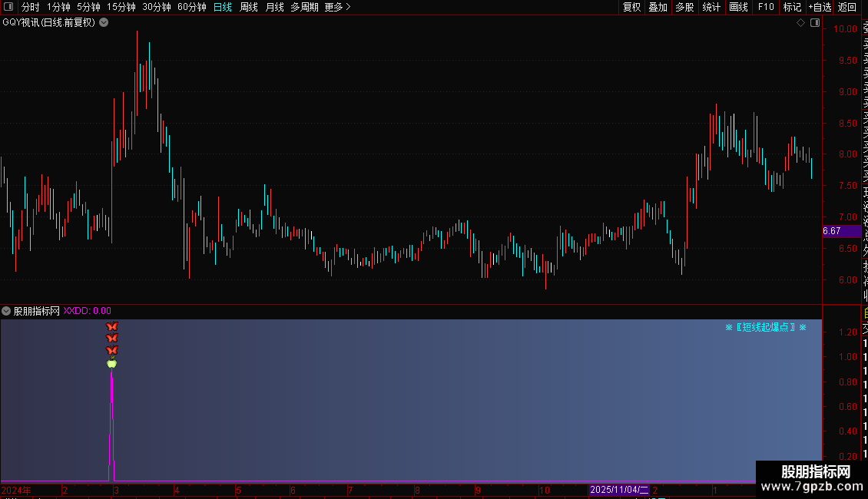The width and height of the screenshot is (868, 499).
Task: Switch to the 日线 daily chart
Action: (223, 7)
